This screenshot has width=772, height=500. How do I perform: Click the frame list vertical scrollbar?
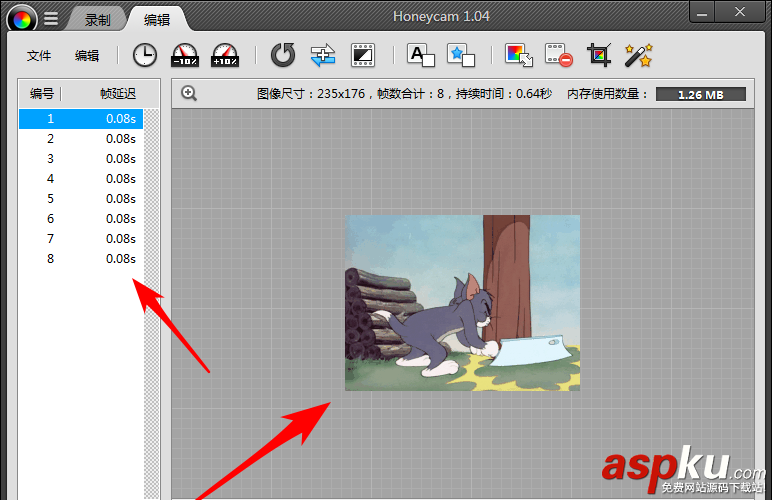(x=152, y=304)
